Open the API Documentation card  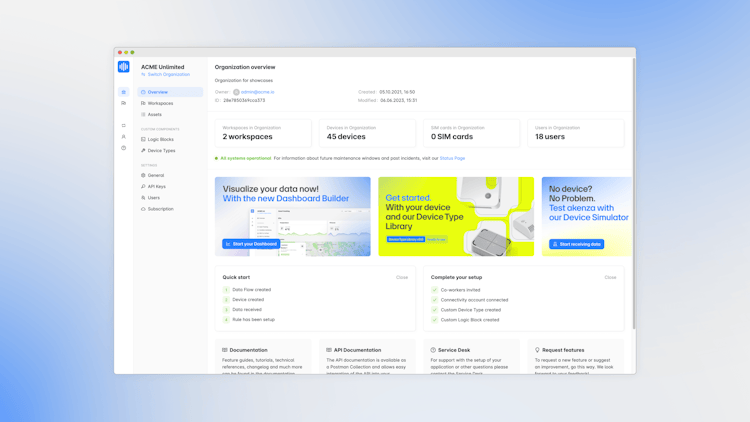[x=367, y=357]
